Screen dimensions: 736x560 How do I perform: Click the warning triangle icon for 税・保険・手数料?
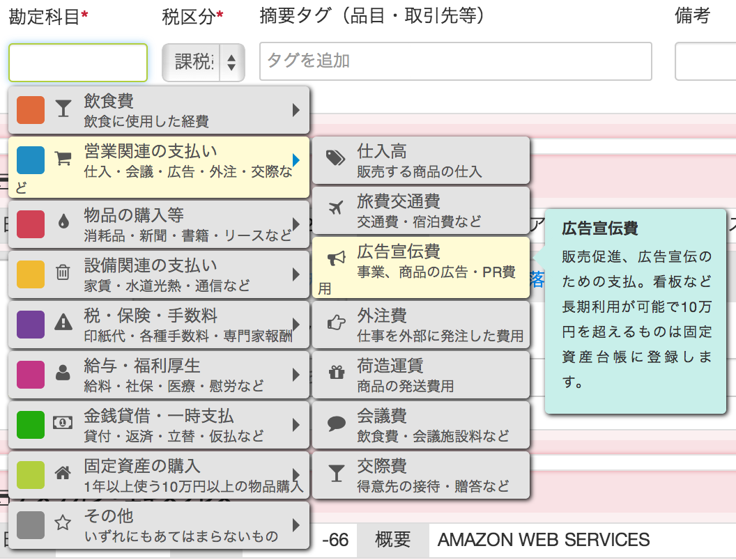coord(63,322)
